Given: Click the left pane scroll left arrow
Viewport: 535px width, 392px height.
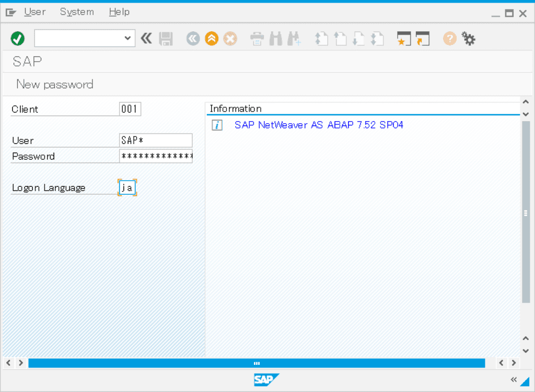Looking at the screenshot, I should point(8,363).
